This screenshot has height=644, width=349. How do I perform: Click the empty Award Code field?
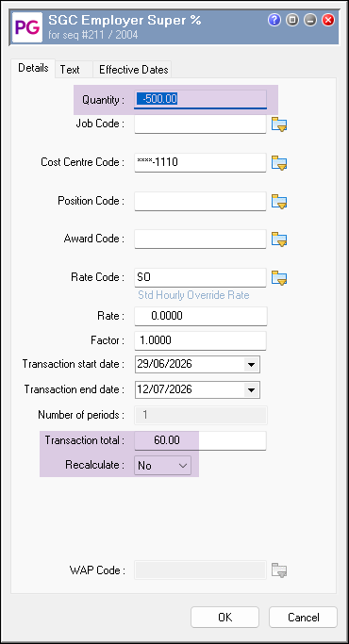[x=200, y=239]
